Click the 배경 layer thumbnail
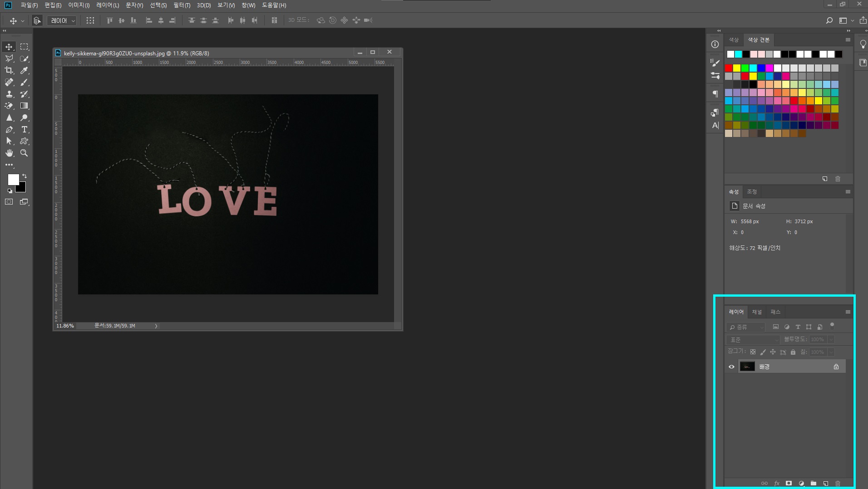The image size is (868, 489). (x=747, y=367)
